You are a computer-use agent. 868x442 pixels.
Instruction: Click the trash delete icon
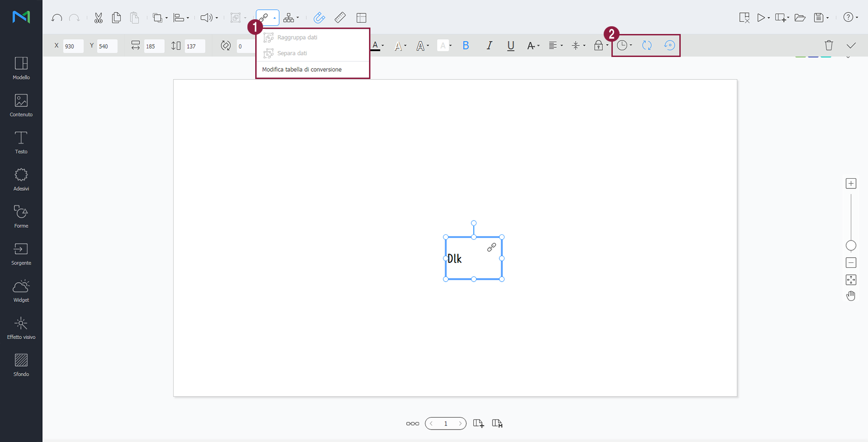pyautogui.click(x=829, y=45)
